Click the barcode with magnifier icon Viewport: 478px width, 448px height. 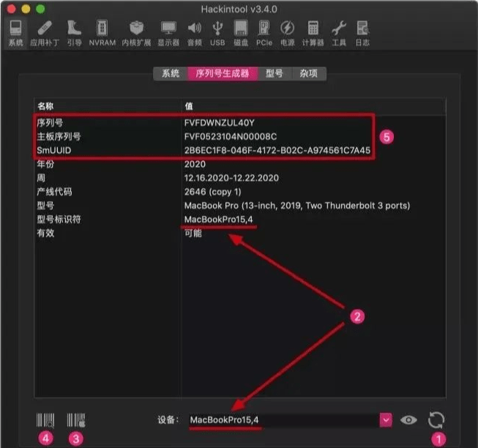[45, 420]
